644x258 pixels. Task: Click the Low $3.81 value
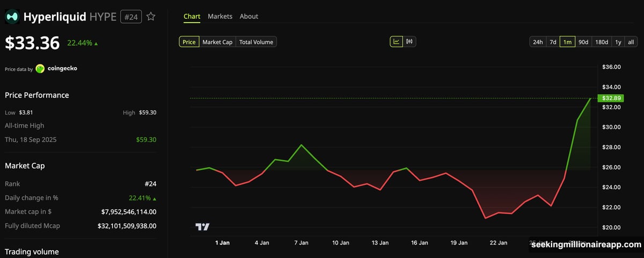point(26,113)
